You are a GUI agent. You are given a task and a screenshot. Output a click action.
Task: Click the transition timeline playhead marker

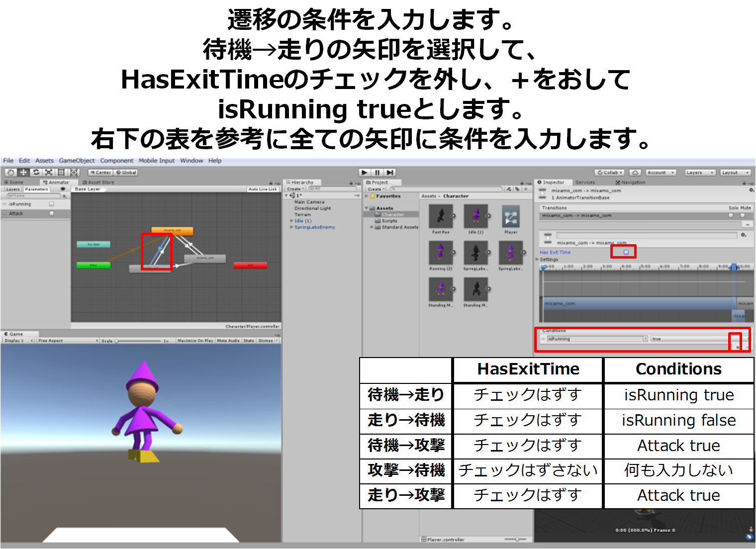coord(543,267)
